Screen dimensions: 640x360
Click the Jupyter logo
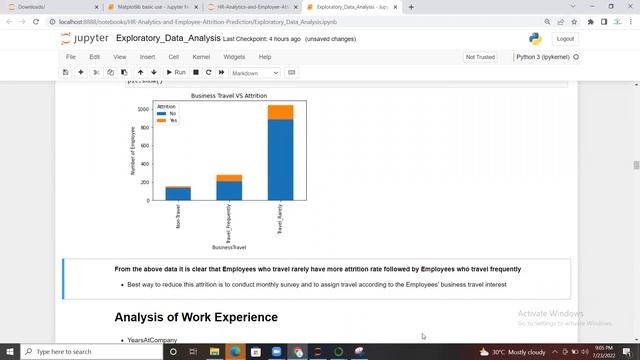pyautogui.click(x=84, y=38)
